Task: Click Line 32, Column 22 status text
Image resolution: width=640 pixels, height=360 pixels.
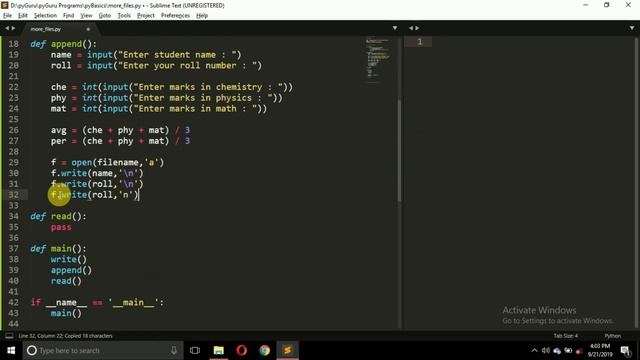Action: click(65, 336)
